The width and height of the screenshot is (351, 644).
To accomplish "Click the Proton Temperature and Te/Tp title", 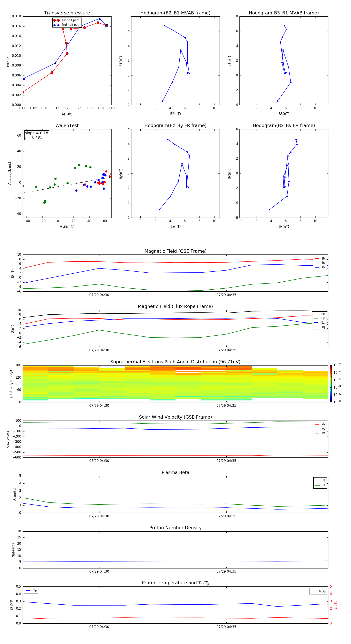I will click(175, 583).
